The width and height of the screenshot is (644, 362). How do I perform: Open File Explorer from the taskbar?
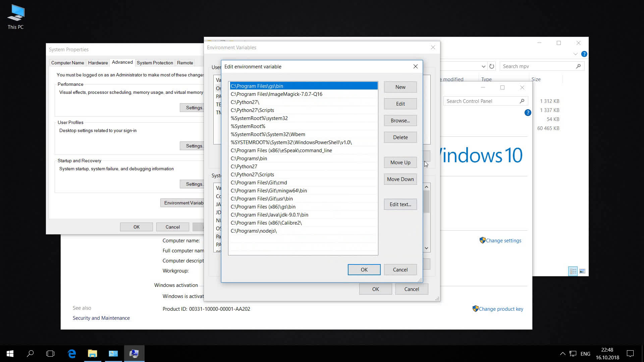click(93, 353)
